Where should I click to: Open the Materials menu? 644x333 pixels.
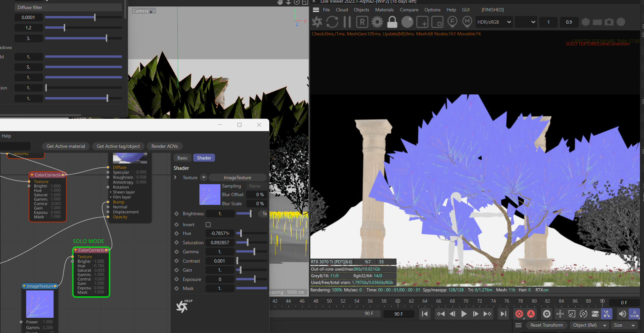pos(384,10)
